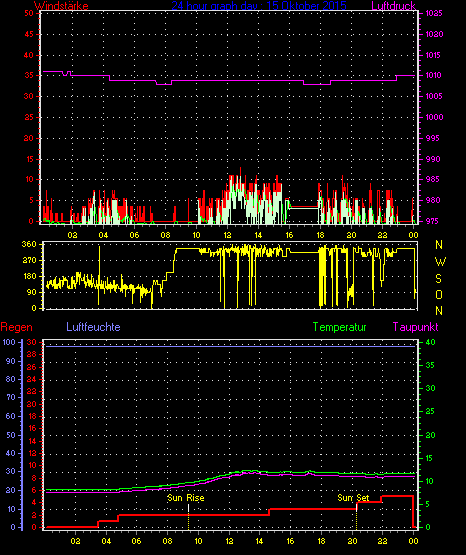The width and height of the screenshot is (466, 555).
Task: Click the 15 value on green temperature axis
Action: [429, 458]
